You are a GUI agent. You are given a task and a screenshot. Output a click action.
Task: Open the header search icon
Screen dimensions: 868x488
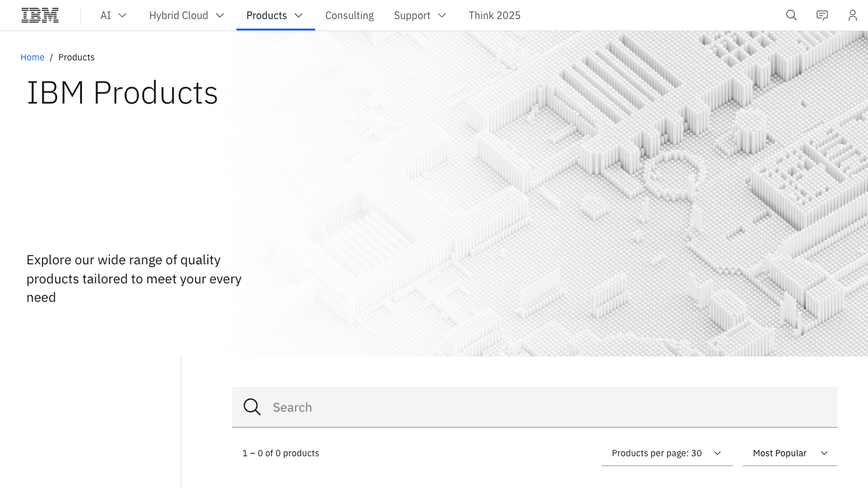pyautogui.click(x=791, y=15)
